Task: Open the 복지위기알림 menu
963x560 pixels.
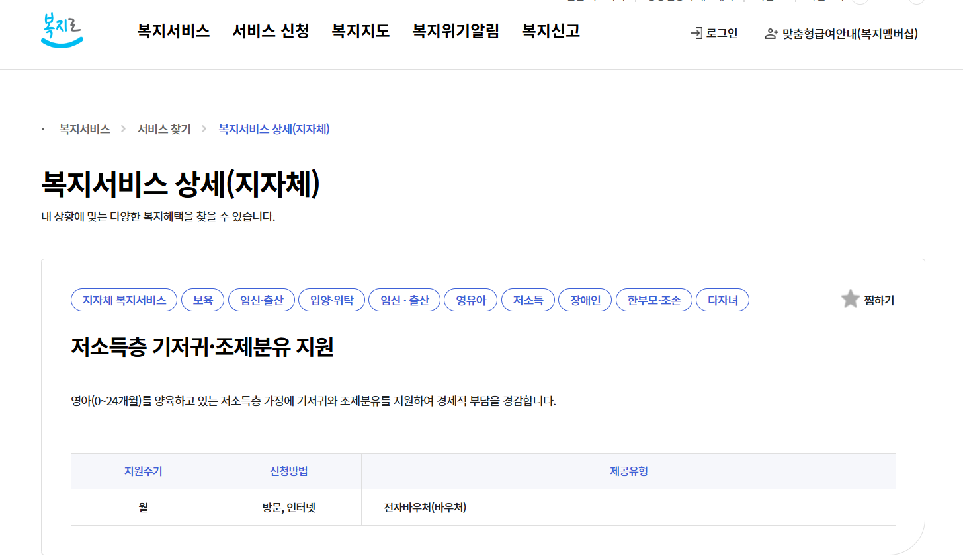Action: tap(454, 30)
